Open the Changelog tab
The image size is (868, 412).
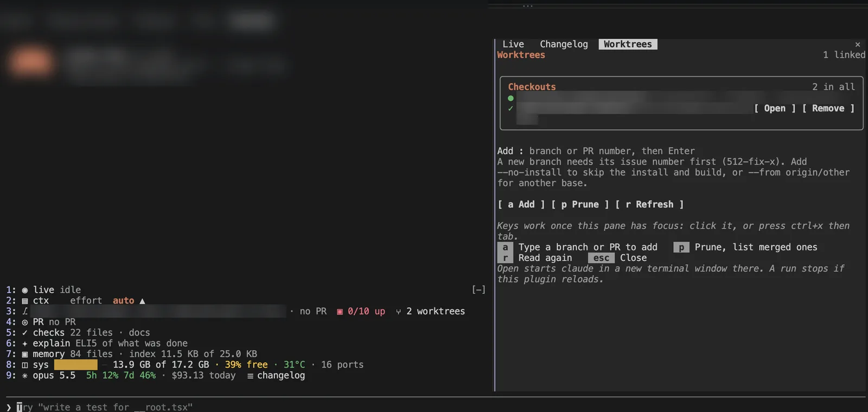pos(564,44)
